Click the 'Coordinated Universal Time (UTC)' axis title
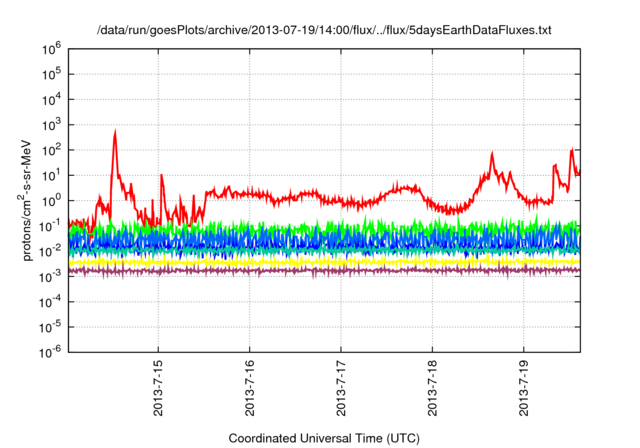Screen dimensions: 640x448 coord(324,438)
